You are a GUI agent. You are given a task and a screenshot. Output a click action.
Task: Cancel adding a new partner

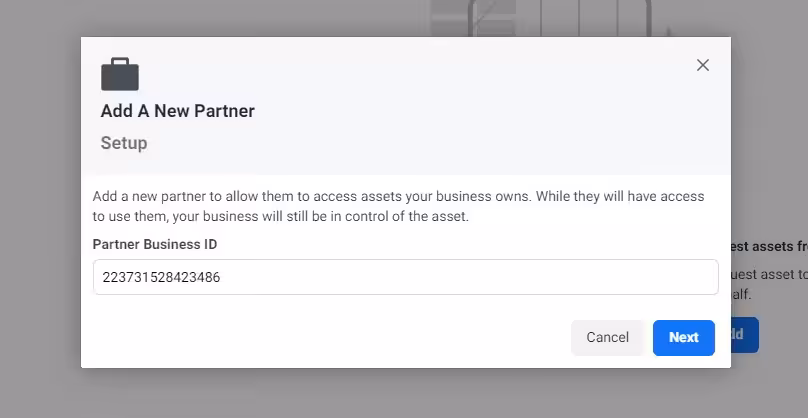pyautogui.click(x=607, y=337)
